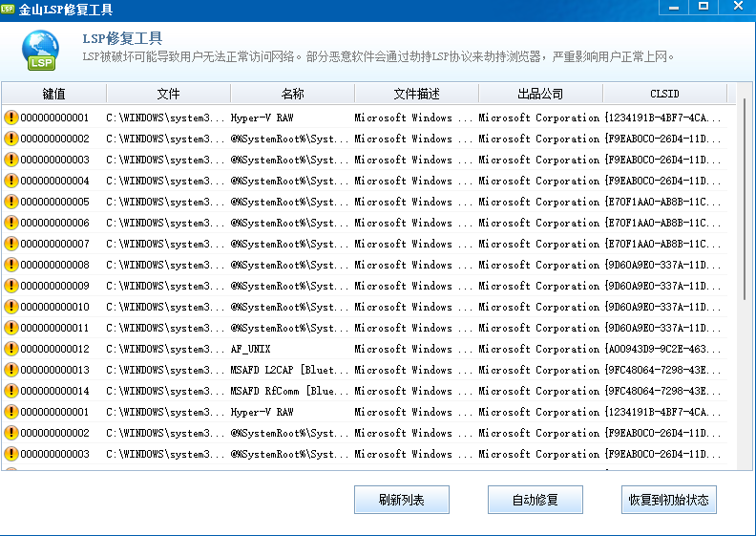
Task: Click the 恢复到初始状态 button
Action: click(x=669, y=500)
